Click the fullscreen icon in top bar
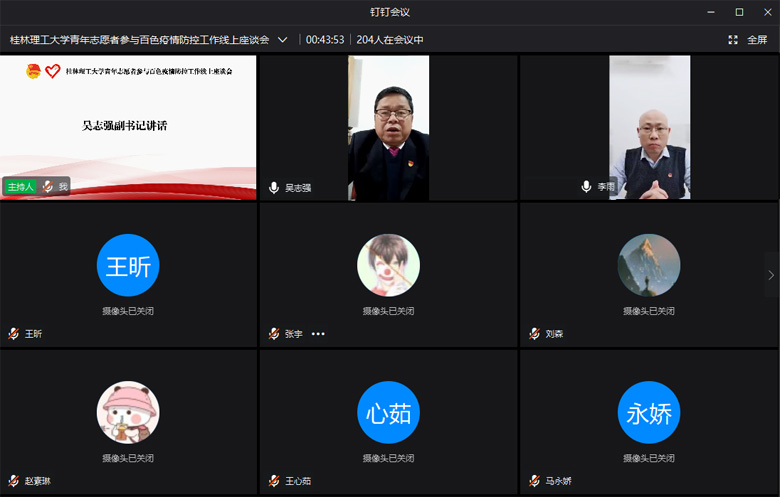780x497 pixels. 733,40
